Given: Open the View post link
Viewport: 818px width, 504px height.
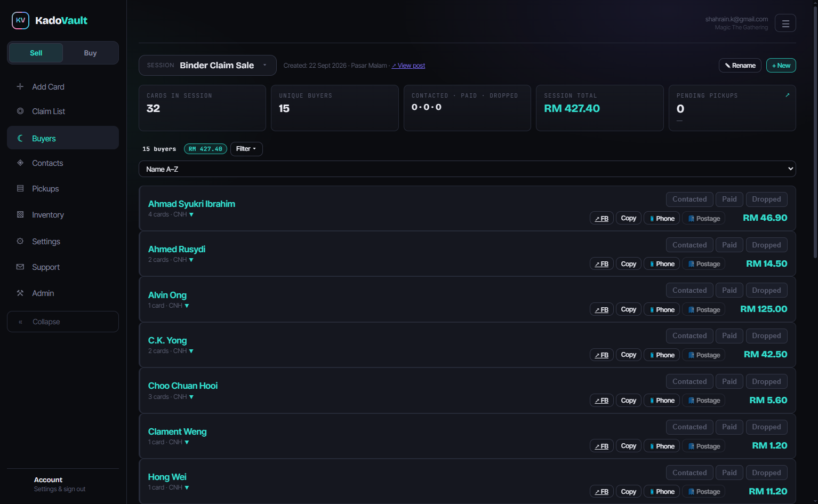Looking at the screenshot, I should coord(408,66).
